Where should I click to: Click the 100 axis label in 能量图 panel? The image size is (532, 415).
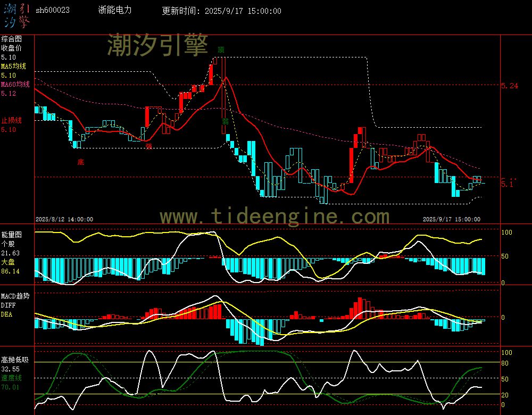tap(506, 233)
